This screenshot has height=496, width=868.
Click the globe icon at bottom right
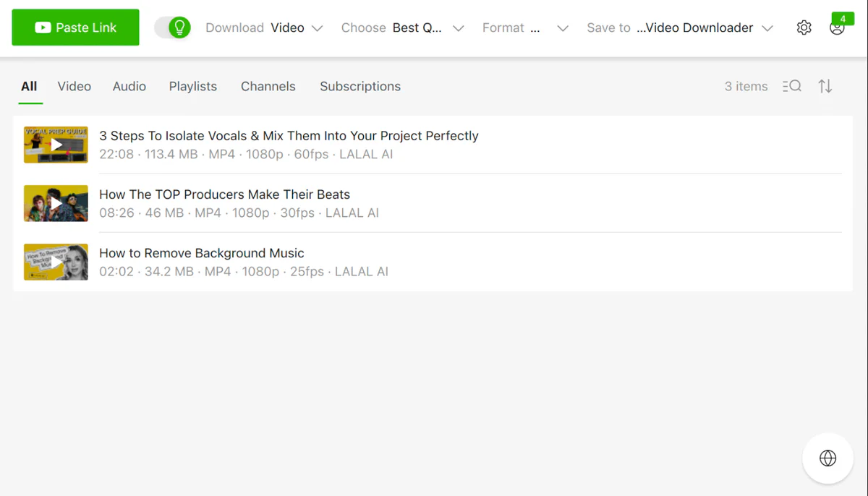(x=827, y=458)
